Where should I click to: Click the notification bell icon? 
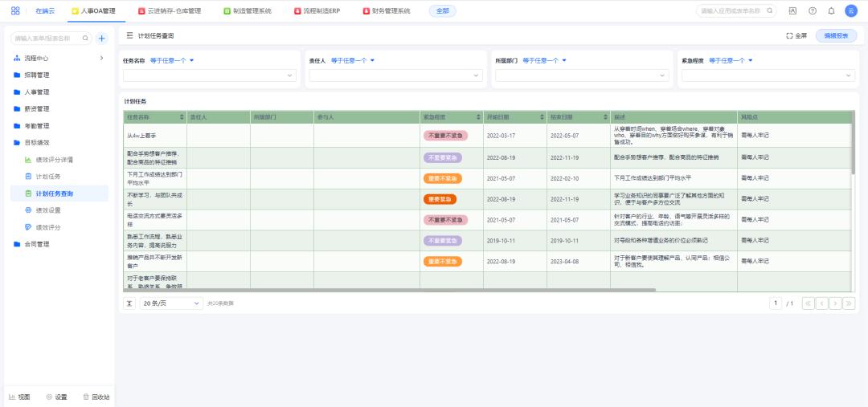(x=831, y=11)
